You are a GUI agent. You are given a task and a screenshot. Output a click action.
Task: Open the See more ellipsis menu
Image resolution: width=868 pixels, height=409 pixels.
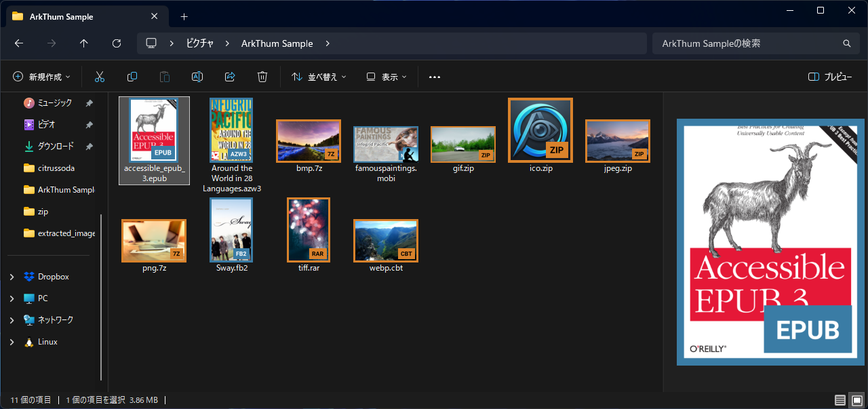pos(435,77)
